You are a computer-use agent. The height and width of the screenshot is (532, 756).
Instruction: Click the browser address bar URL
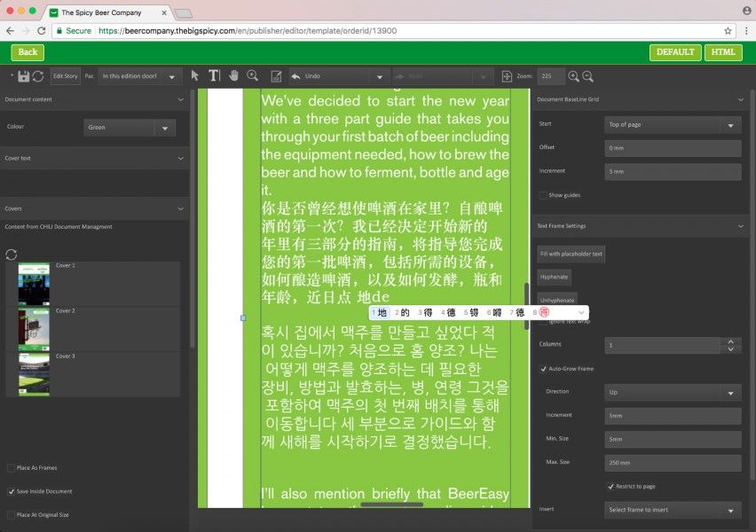(248, 31)
